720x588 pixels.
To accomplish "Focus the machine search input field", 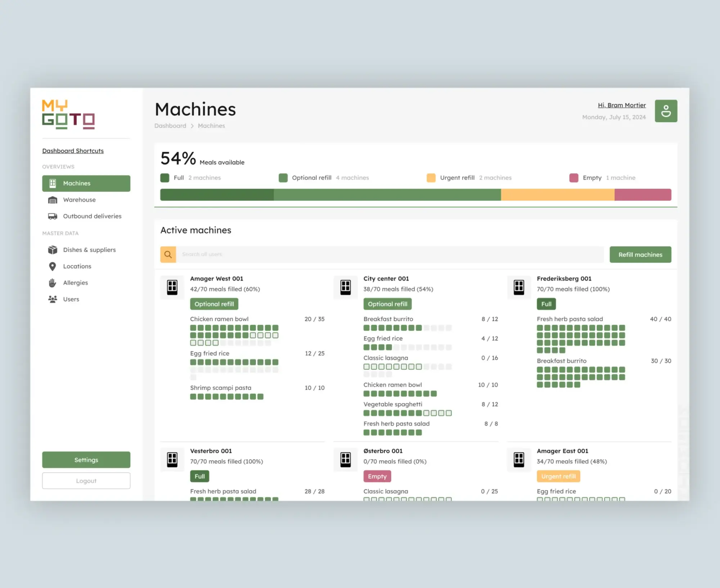I will click(x=390, y=254).
